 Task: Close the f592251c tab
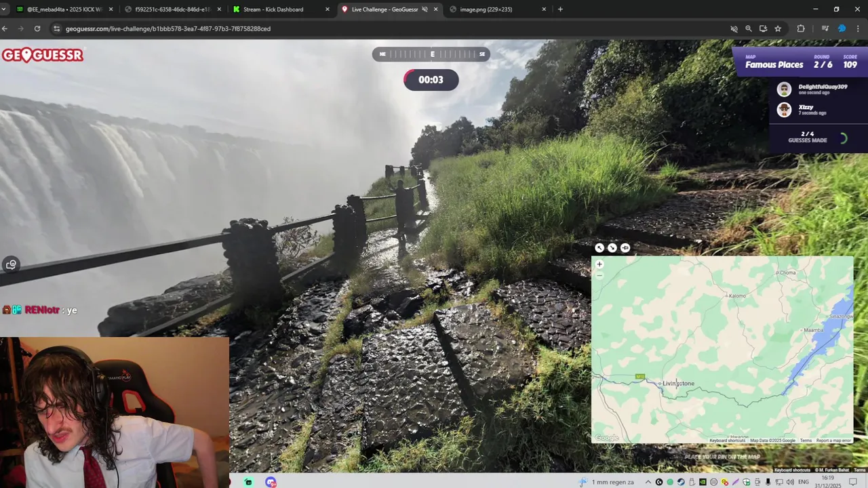(x=219, y=9)
